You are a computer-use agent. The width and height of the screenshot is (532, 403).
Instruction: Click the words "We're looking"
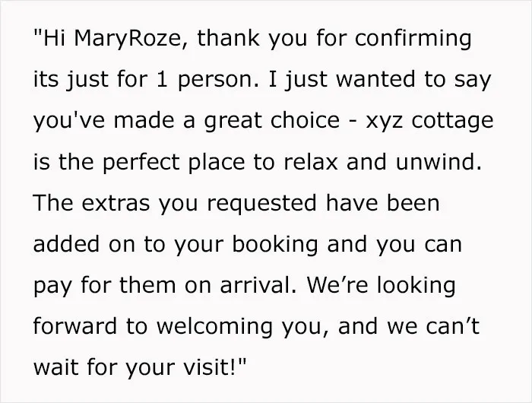[x=382, y=286]
